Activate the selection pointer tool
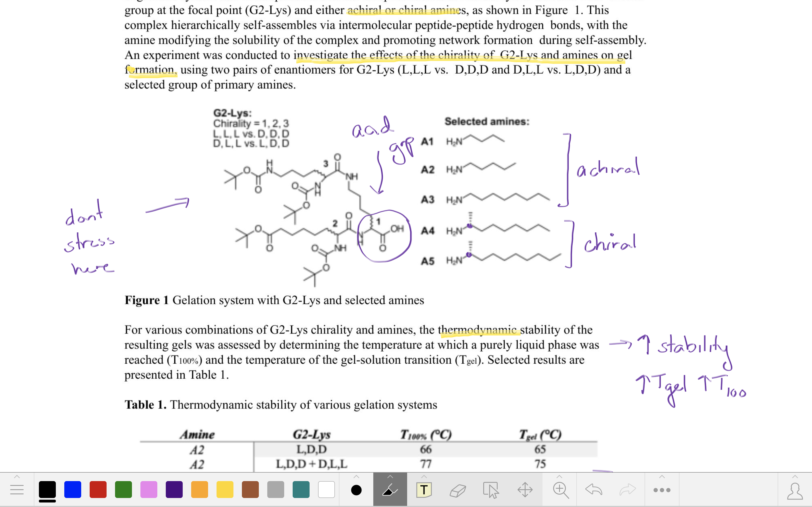 [491, 490]
